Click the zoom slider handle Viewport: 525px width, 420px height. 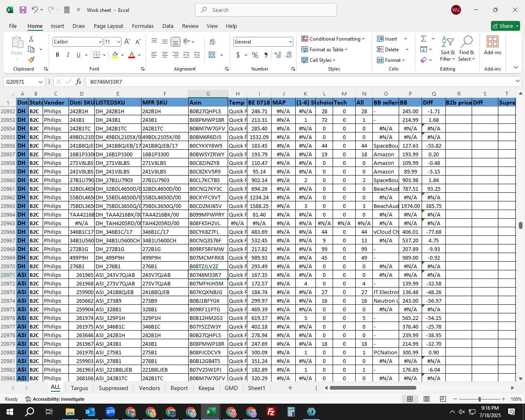[479, 399]
